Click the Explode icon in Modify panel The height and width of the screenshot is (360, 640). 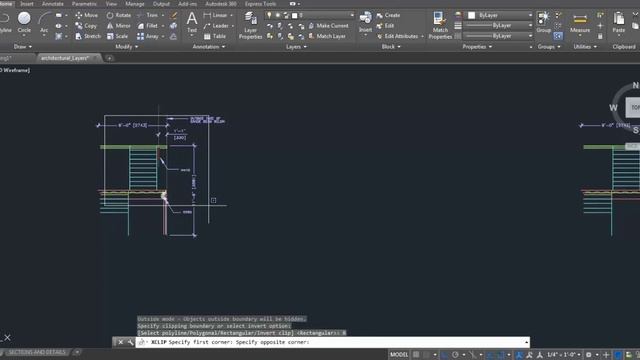[x=173, y=26]
